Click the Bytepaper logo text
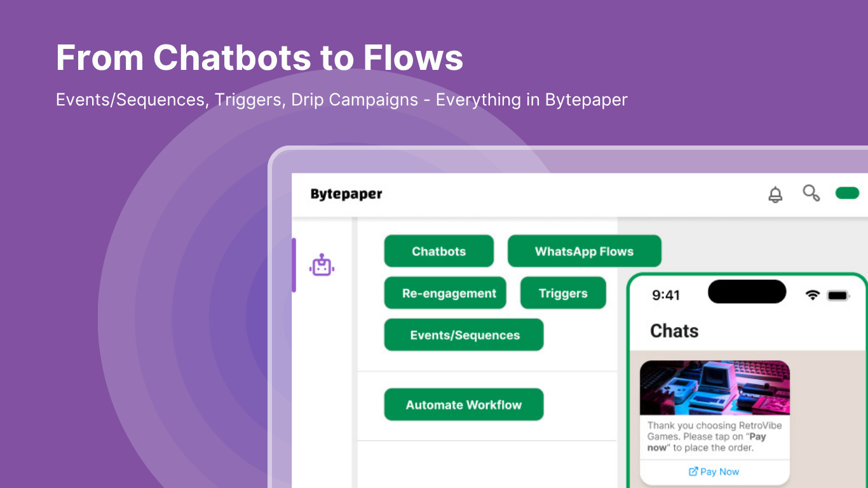 [x=346, y=194]
